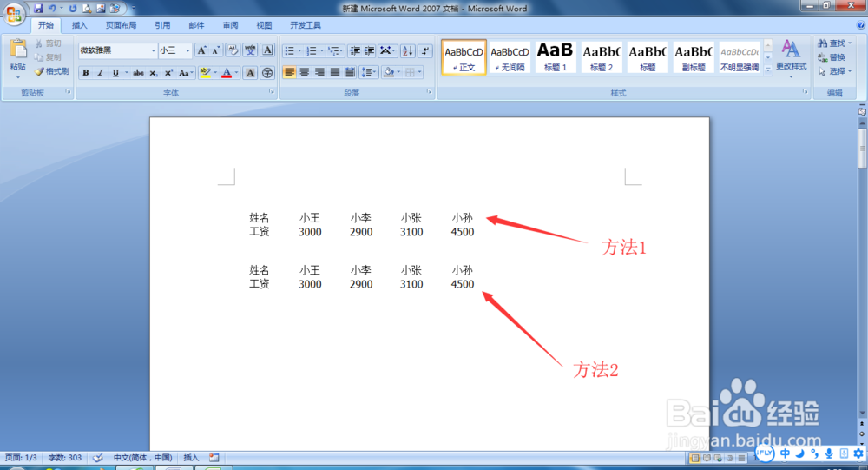This screenshot has width=868, height=470.
Task: Apply subscript formatting
Action: 154,73
